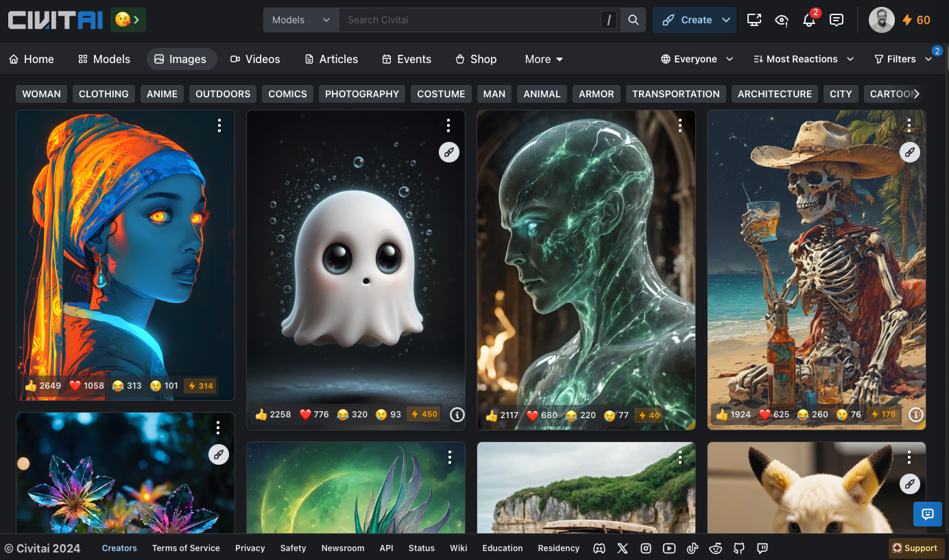The height and width of the screenshot is (560, 949).
Task: Open the chat messages icon in header
Action: tap(837, 20)
